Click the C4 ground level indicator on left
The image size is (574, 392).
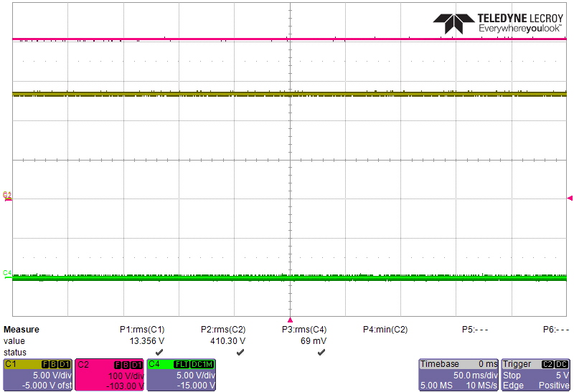7,273
